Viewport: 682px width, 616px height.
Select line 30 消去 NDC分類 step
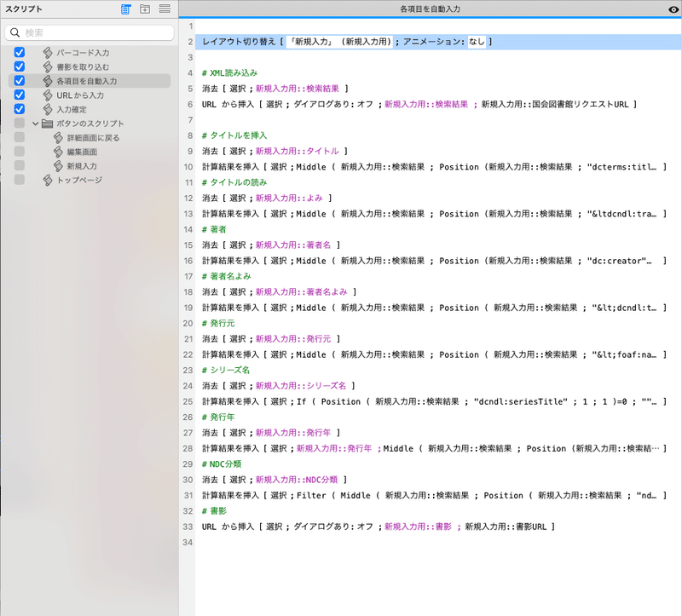(x=275, y=480)
